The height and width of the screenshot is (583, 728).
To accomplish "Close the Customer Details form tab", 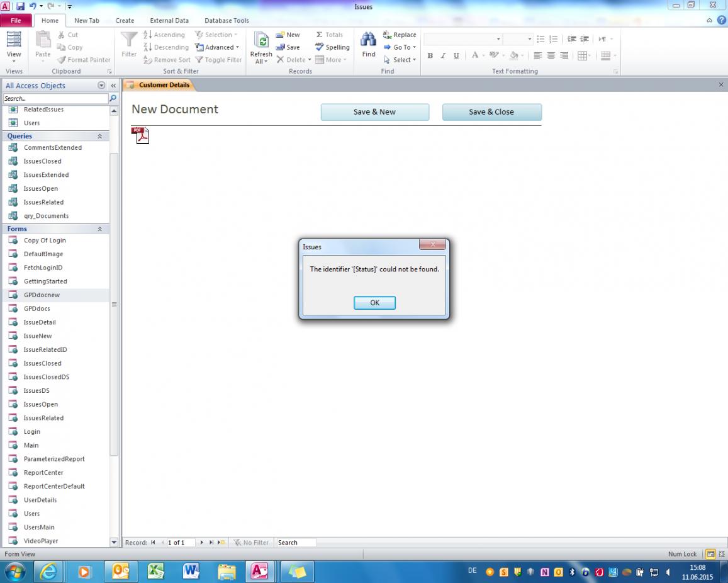I will click(720, 84).
